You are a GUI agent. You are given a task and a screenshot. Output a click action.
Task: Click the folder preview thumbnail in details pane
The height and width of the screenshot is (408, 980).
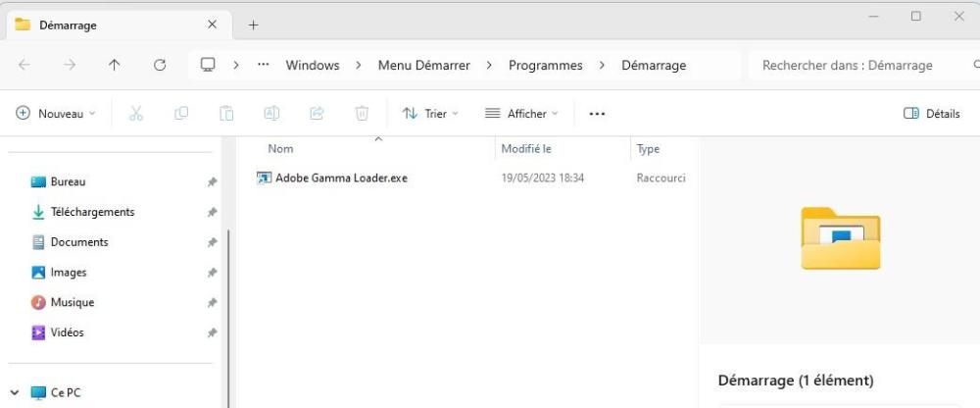(841, 238)
